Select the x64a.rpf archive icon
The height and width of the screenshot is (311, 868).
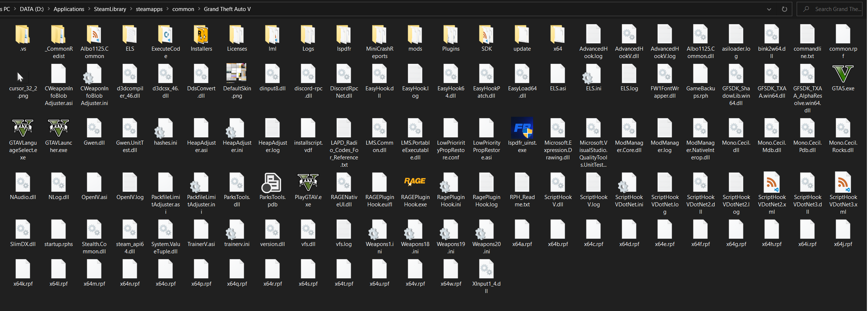(x=522, y=229)
